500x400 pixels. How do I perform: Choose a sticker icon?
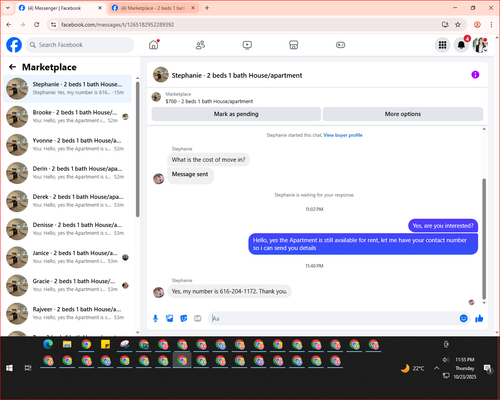184,318
